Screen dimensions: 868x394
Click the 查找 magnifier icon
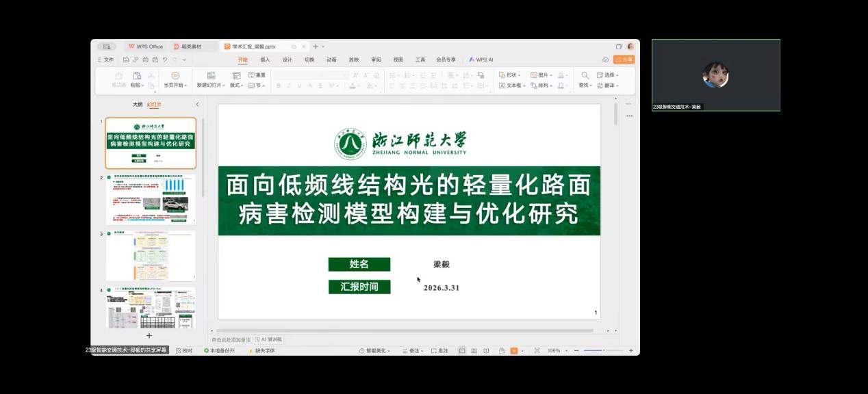click(585, 75)
